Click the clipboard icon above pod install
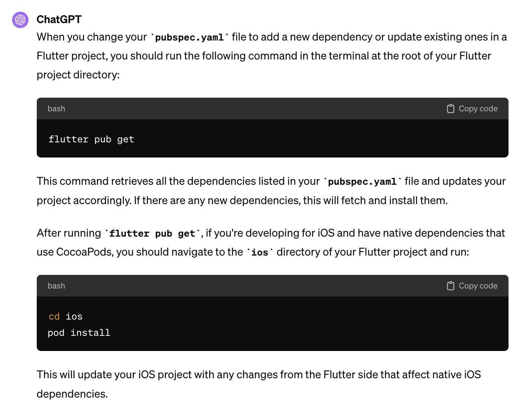The height and width of the screenshot is (418, 532). (x=451, y=286)
